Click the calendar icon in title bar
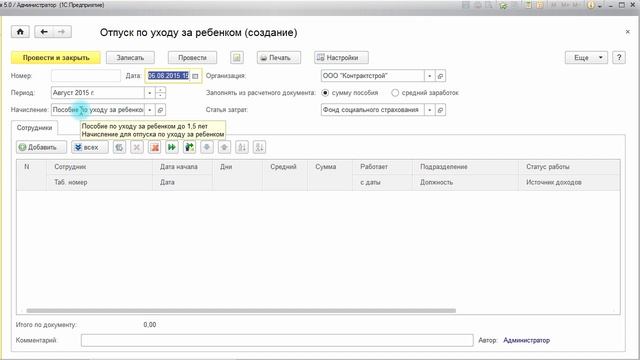 coord(540,5)
